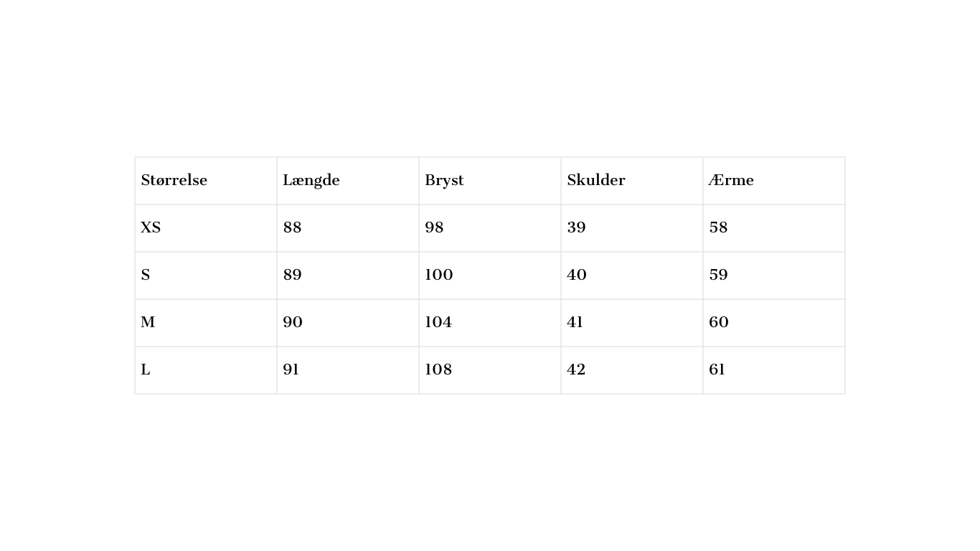Click the S chest value 100
The image size is (980, 551).
439,275
